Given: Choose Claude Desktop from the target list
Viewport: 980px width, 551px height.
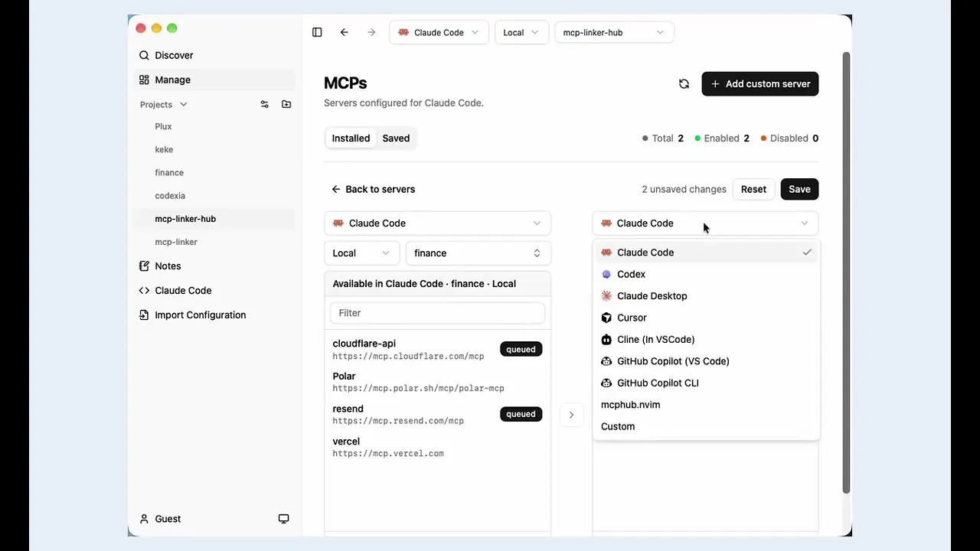Looking at the screenshot, I should tap(706, 296).
